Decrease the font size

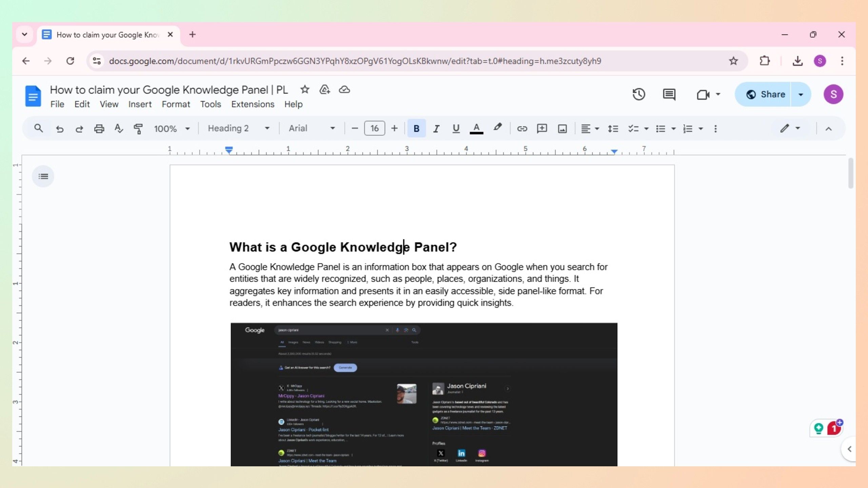(x=355, y=128)
